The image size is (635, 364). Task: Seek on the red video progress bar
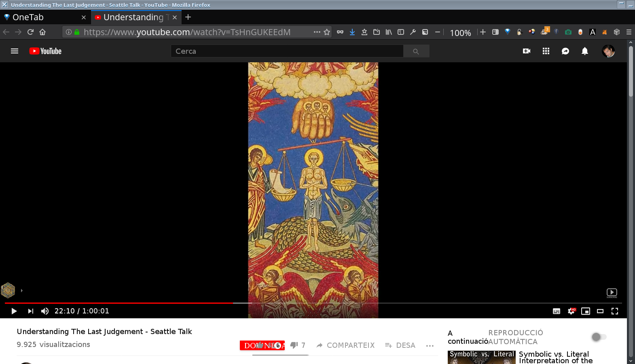[119, 303]
